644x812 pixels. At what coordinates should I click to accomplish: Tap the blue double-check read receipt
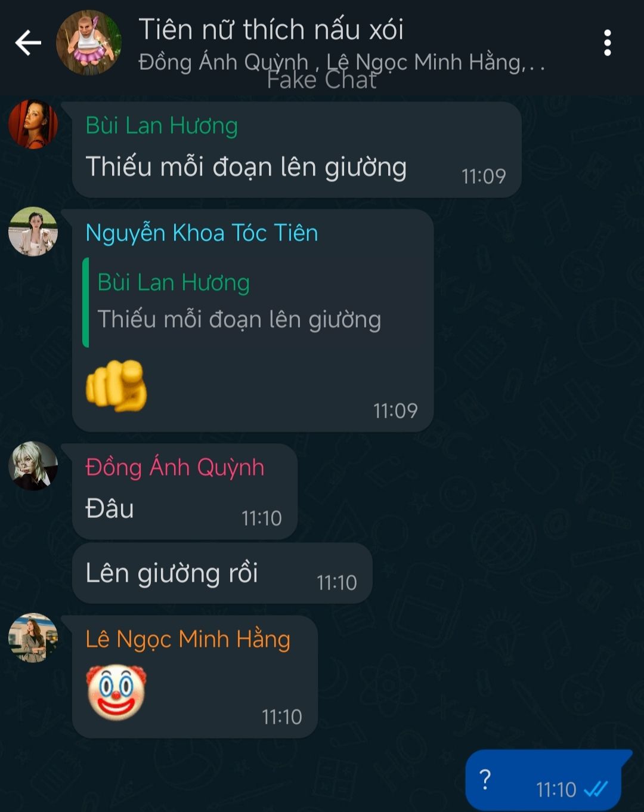(596, 789)
